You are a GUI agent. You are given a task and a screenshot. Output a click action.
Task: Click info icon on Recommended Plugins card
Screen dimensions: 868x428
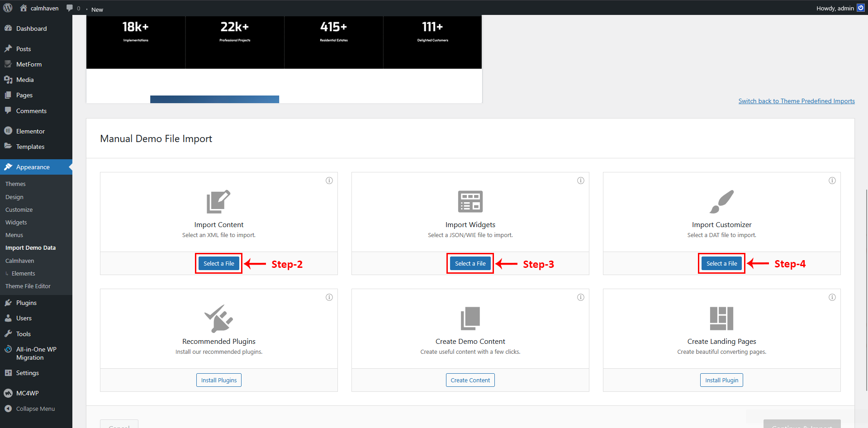click(x=329, y=297)
